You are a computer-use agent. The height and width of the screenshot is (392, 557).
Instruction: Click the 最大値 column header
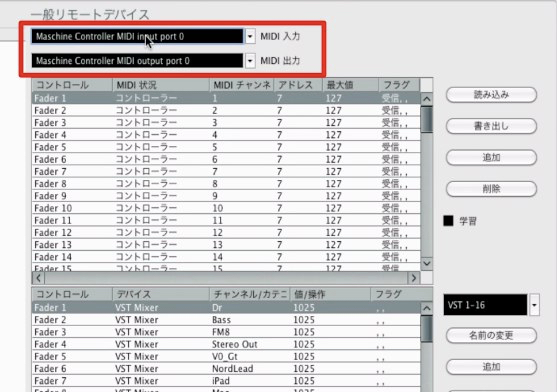point(351,85)
